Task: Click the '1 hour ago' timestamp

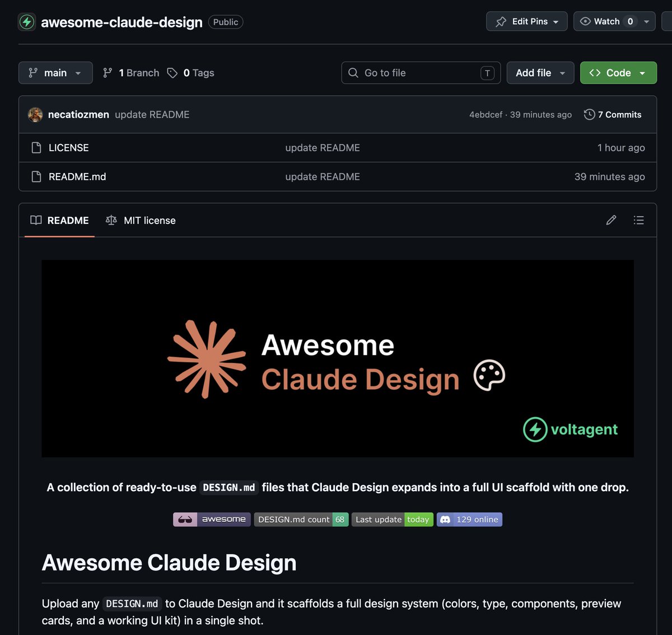Action: tap(621, 148)
